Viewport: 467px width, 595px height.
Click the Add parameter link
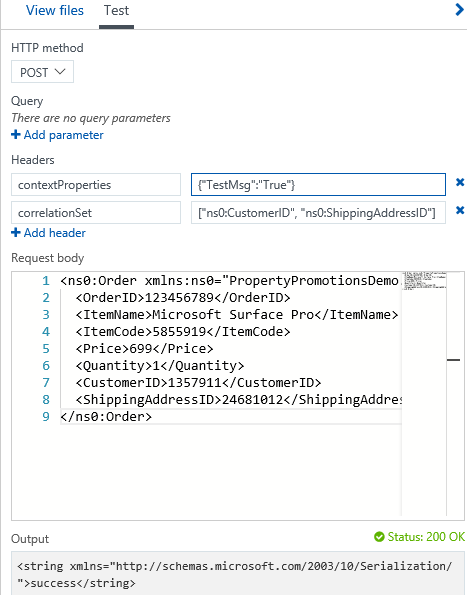point(57,135)
